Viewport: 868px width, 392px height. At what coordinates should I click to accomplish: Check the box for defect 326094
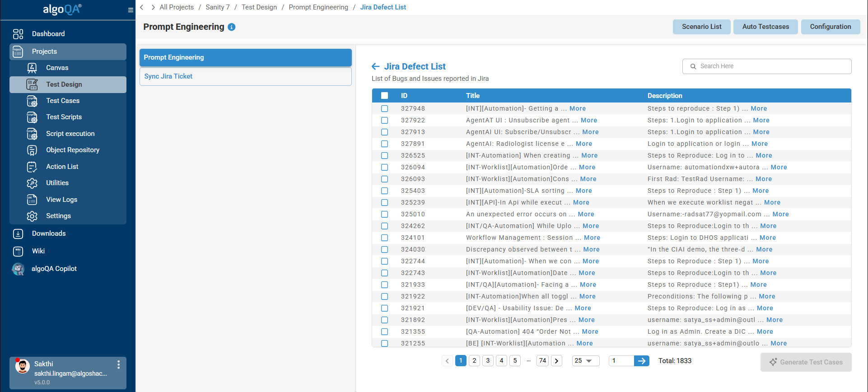pyautogui.click(x=385, y=168)
